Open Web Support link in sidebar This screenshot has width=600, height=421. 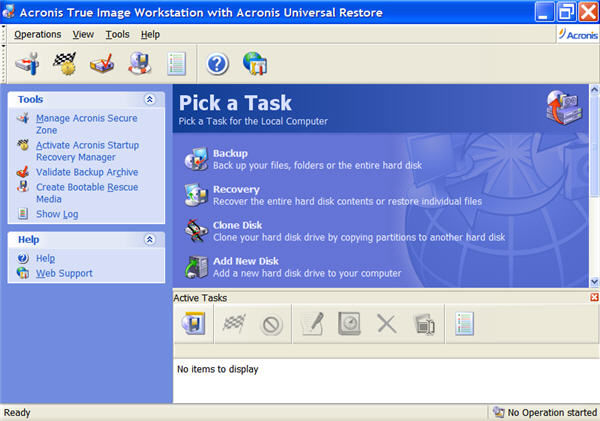[x=64, y=273]
